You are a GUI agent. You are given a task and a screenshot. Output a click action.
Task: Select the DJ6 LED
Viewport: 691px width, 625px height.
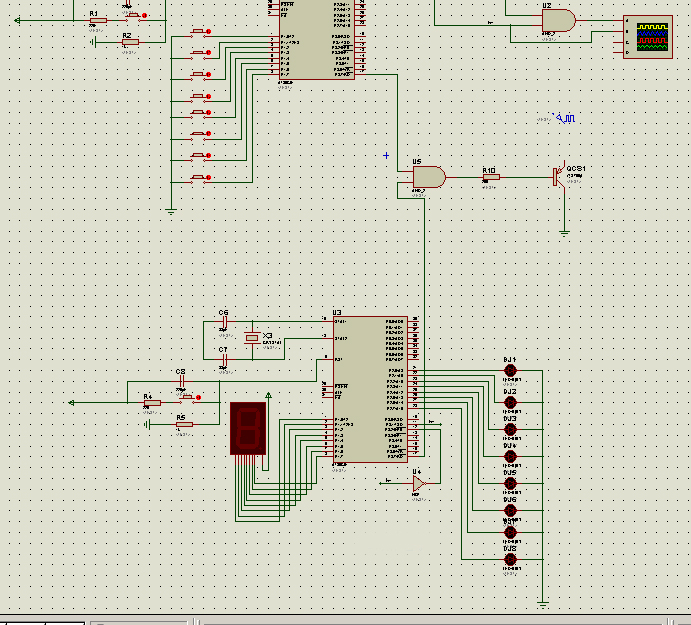510,510
